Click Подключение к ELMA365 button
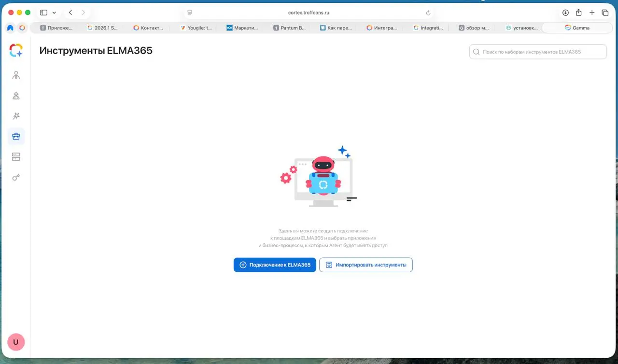 pos(275,265)
